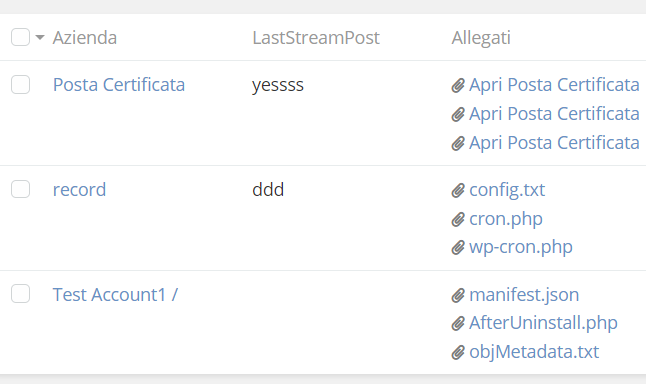646x384 pixels.
Task: Click the Allegati column header
Action: [481, 38]
